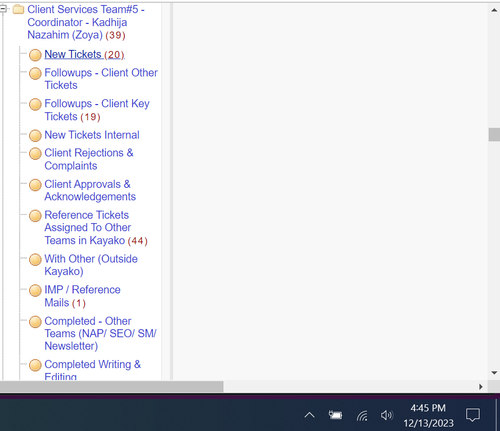This screenshot has height=431, width=500.
Task: Click icon beside New Tickets Internal
Action: [35, 136]
